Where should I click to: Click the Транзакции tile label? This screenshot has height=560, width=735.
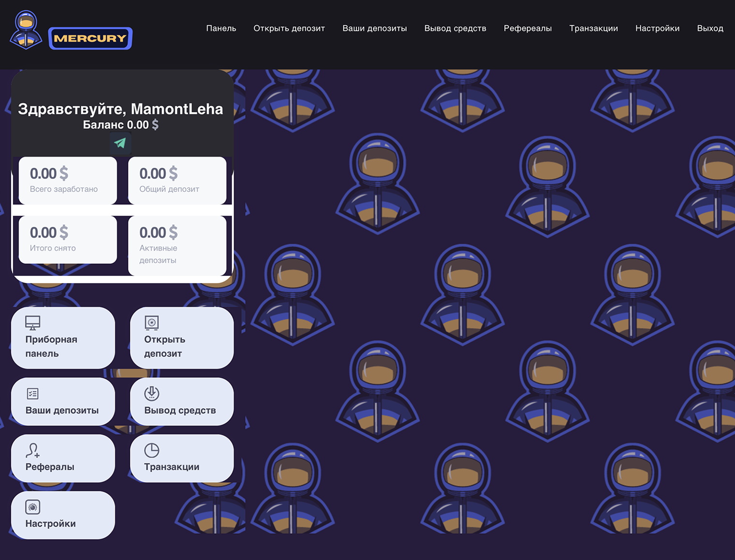172,467
